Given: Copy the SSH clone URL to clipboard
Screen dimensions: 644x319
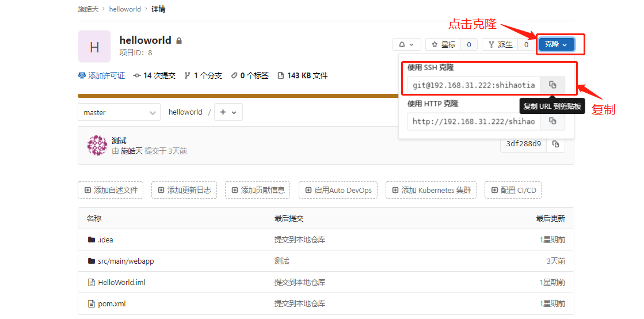Looking at the screenshot, I should tap(552, 85).
